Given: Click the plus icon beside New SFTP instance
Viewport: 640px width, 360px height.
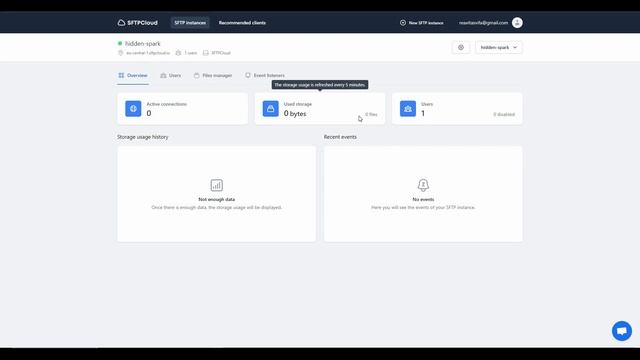Looking at the screenshot, I should tap(403, 23).
